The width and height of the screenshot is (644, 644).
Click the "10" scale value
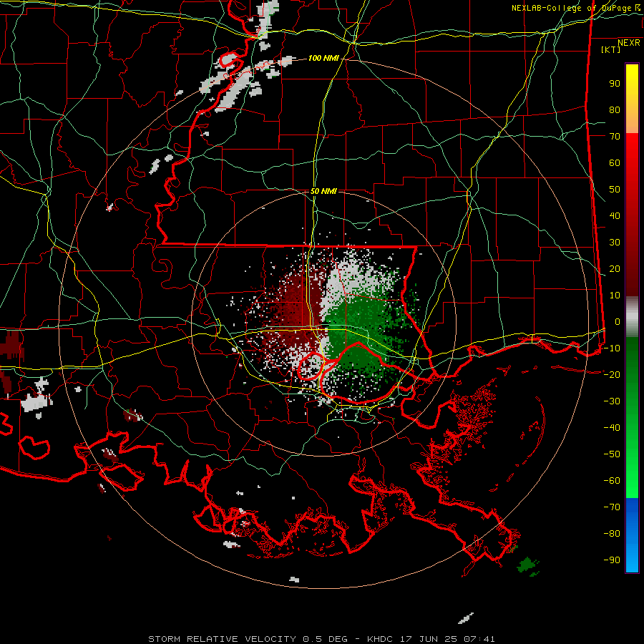pos(615,296)
